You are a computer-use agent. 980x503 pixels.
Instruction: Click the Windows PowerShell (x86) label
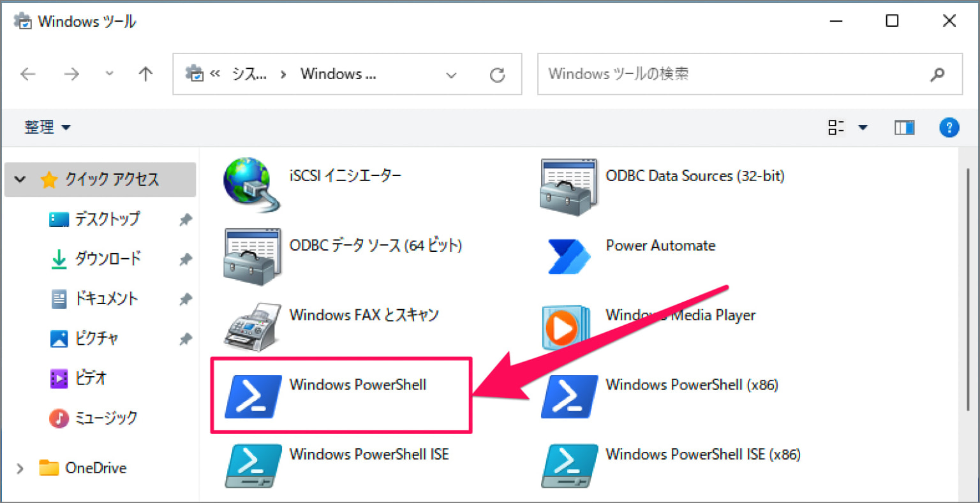click(692, 385)
